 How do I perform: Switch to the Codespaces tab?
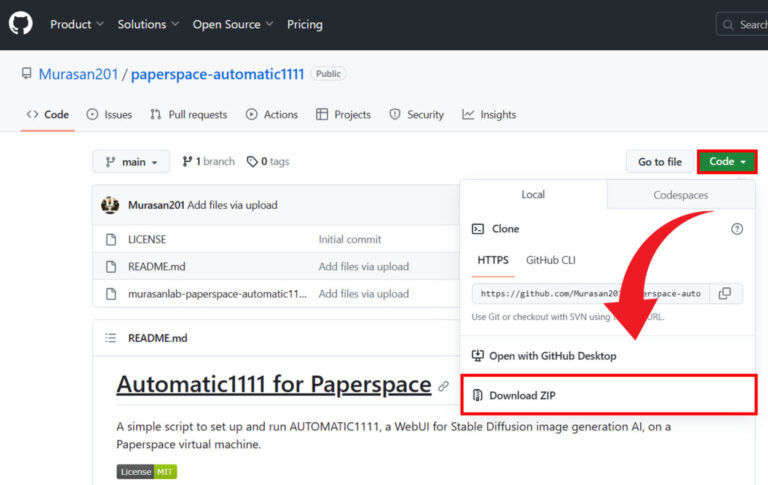[x=681, y=195]
